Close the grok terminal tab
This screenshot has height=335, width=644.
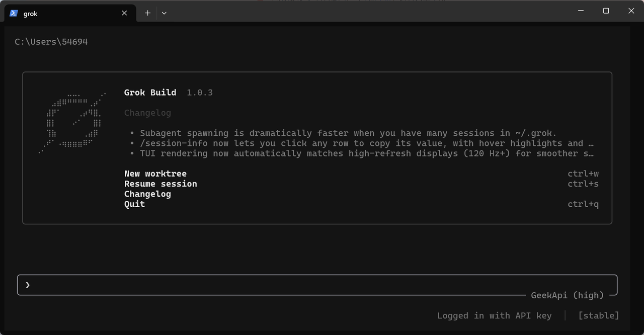124,13
